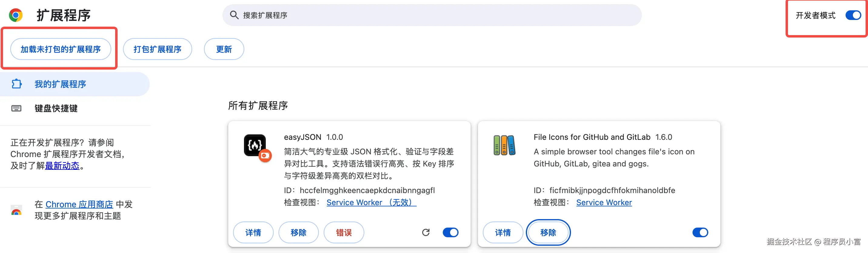Click the 更新 button
This screenshot has width=868, height=253.
click(224, 49)
